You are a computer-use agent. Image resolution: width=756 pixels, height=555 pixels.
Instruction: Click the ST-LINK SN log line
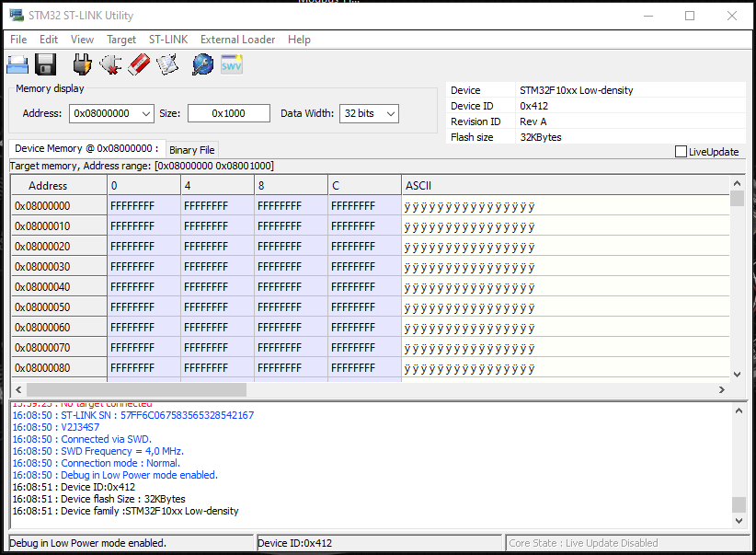133,415
